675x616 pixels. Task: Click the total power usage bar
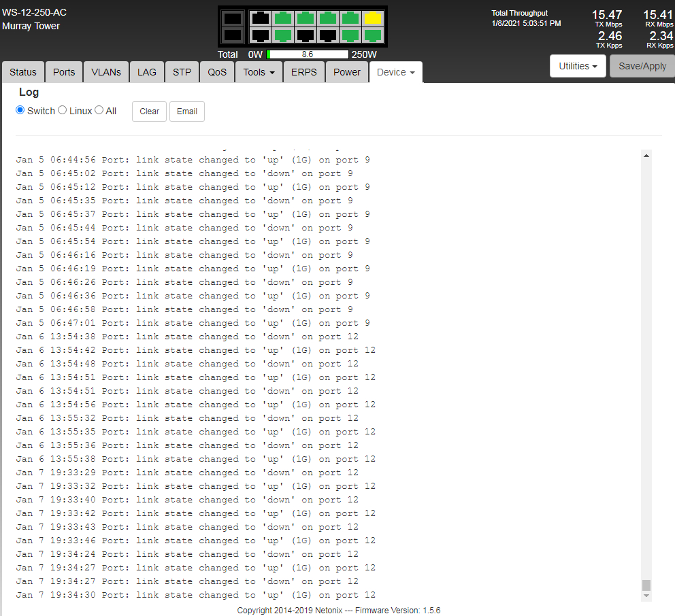308,54
